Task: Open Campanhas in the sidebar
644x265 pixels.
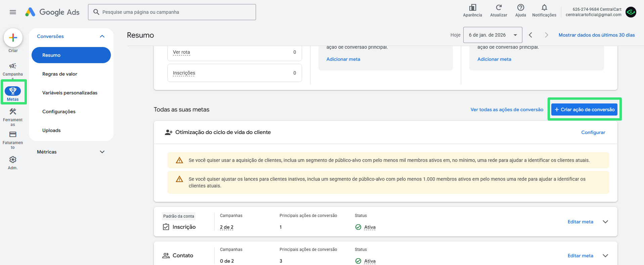Action: tap(13, 70)
